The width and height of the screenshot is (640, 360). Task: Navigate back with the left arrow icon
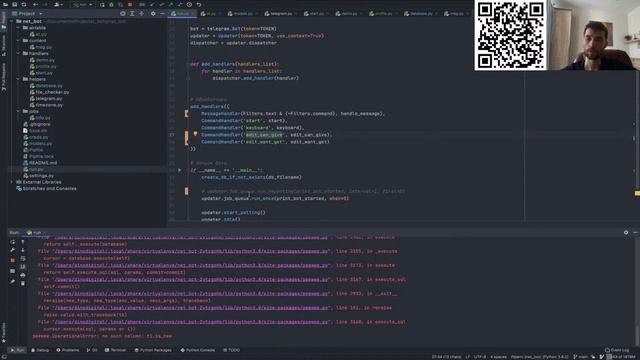click(x=36, y=4)
